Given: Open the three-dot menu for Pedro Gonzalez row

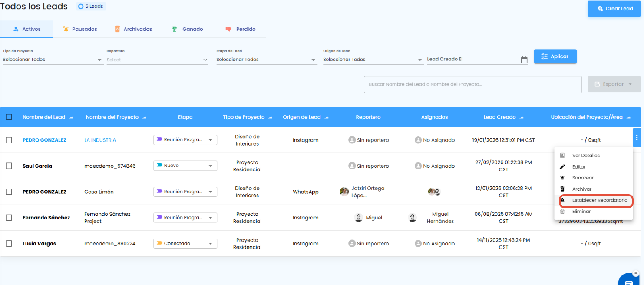Looking at the screenshot, I should [x=637, y=138].
